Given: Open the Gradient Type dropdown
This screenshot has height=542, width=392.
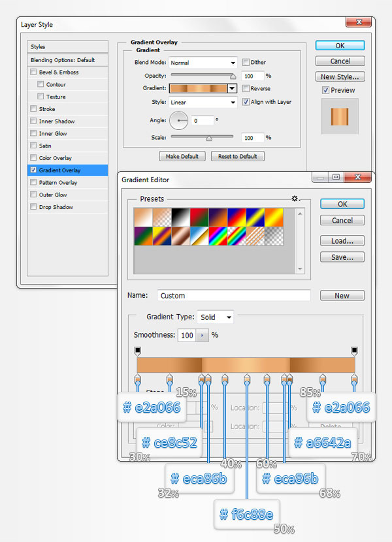Looking at the screenshot, I should tap(215, 317).
